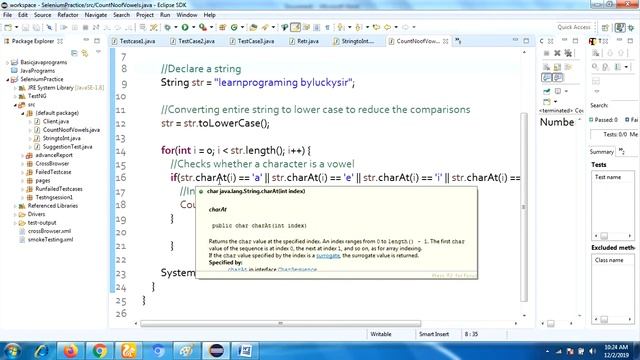
Task: Click the Windows Start button
Action: tap(12, 351)
